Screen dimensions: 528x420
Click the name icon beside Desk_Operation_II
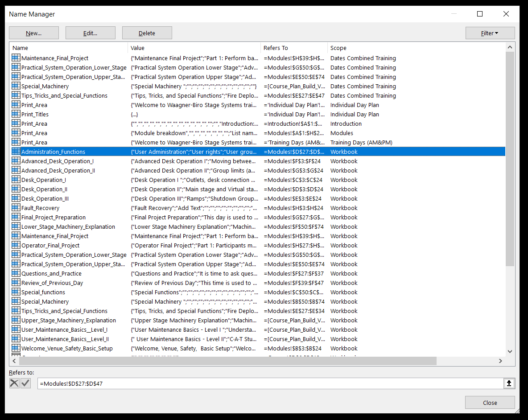[16, 189]
